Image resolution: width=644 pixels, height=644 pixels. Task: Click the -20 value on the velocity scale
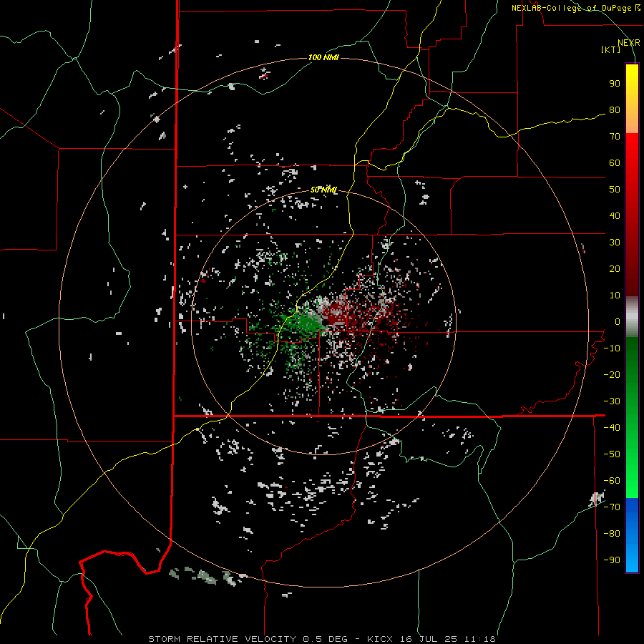(x=612, y=375)
